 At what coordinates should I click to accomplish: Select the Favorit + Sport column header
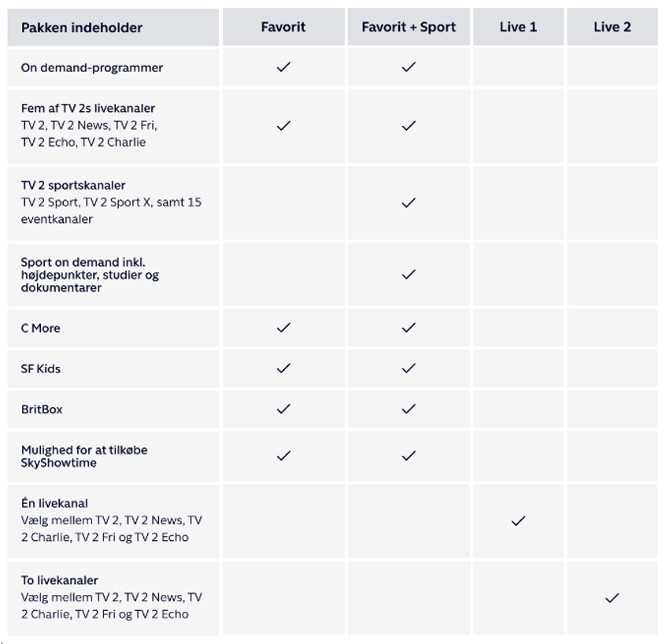click(x=409, y=27)
